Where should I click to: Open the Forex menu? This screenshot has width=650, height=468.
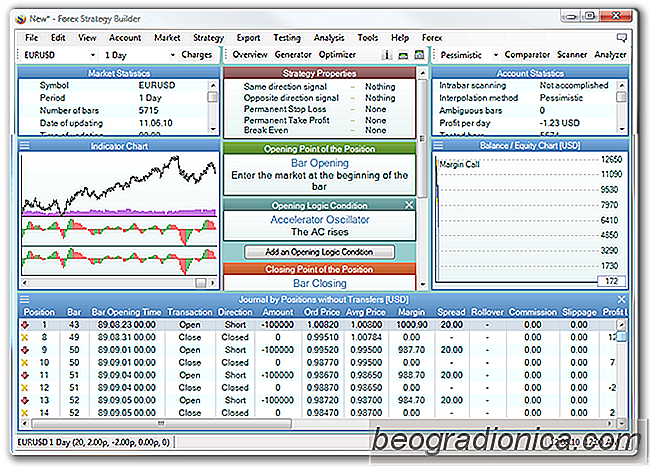pos(432,38)
